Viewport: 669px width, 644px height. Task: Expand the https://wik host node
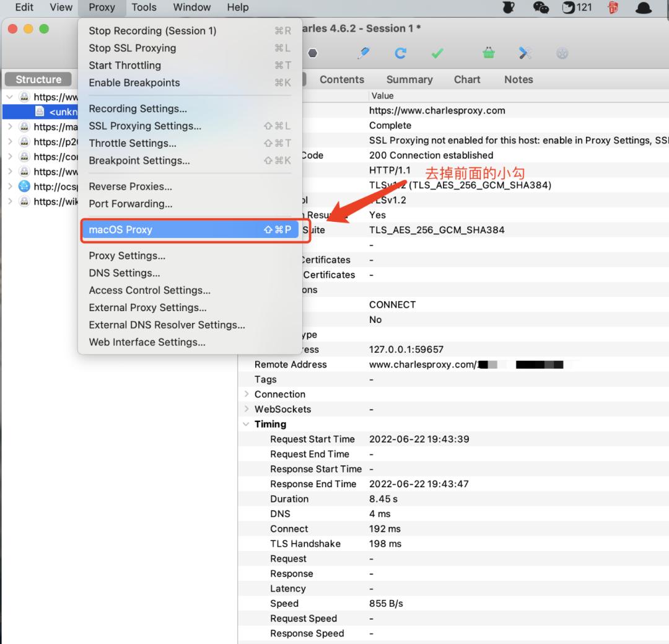10,201
